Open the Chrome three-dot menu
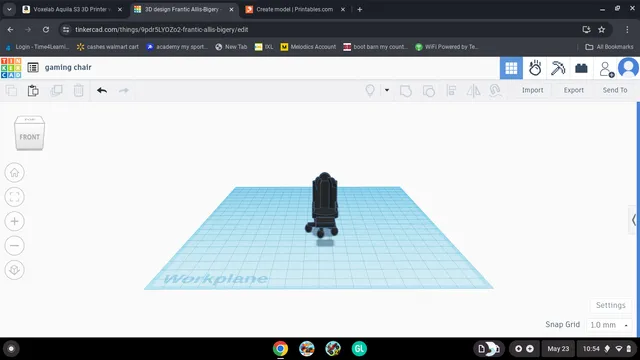 [627, 29]
